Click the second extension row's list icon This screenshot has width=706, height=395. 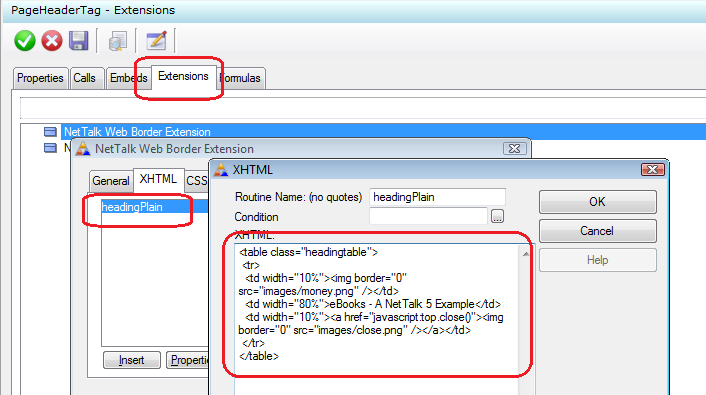click(x=50, y=148)
